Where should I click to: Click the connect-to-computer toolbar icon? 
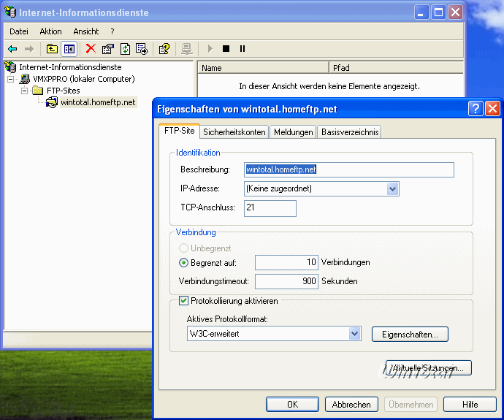click(187, 49)
